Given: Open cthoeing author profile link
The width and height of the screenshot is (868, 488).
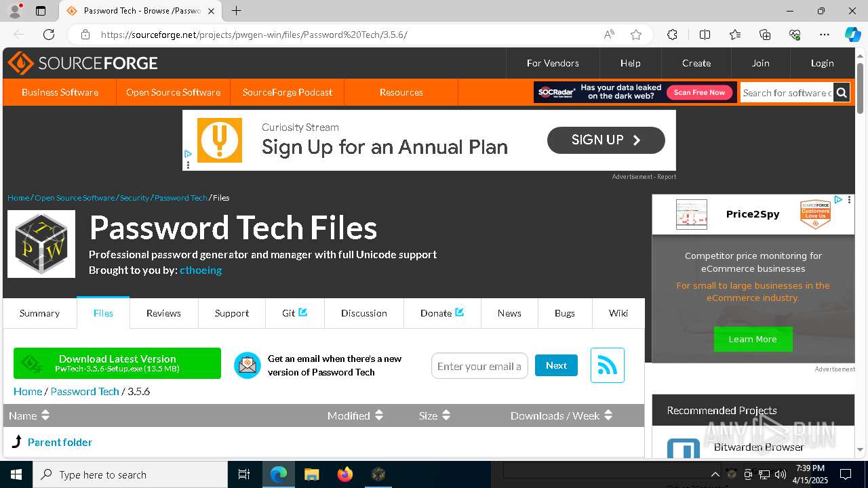Looking at the screenshot, I should tap(201, 270).
